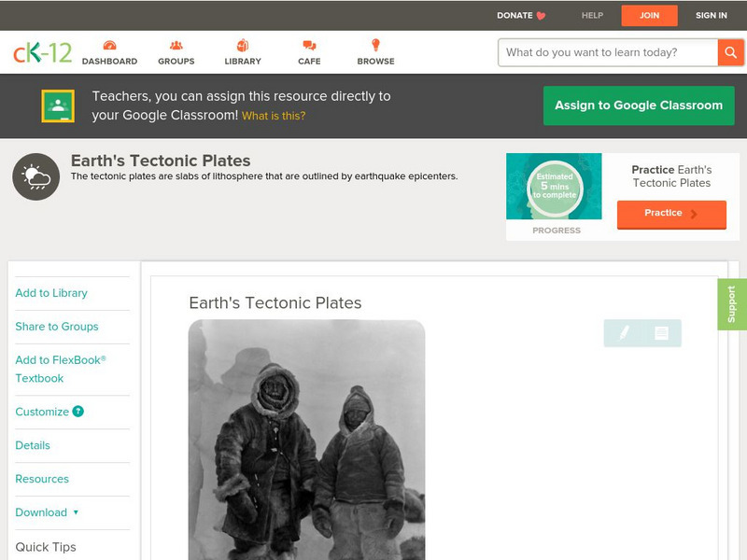The image size is (747, 560).
Task: Open the BROWSE menu label
Action: (376, 62)
